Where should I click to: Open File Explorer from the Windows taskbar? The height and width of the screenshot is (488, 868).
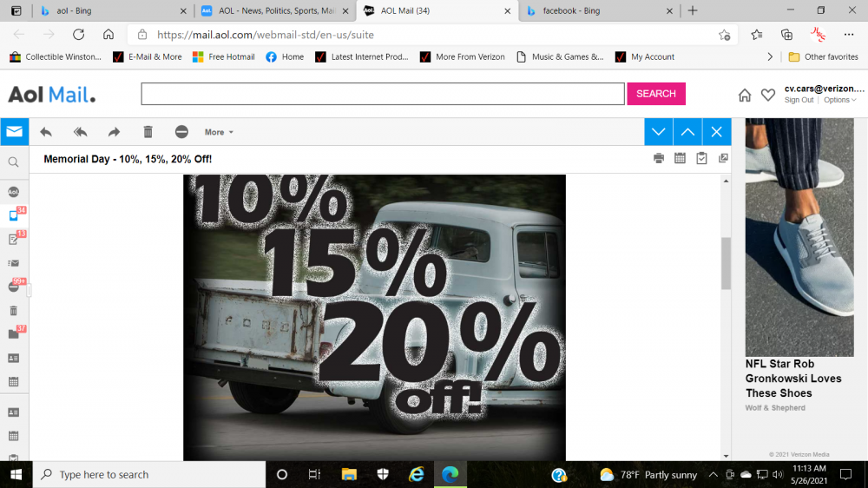pyautogui.click(x=349, y=475)
